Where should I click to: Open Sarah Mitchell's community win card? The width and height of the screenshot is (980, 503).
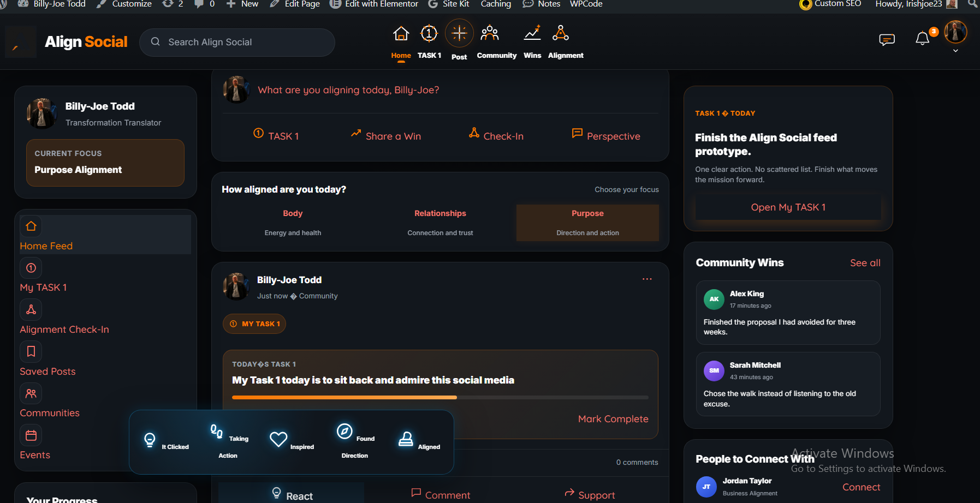[x=788, y=384]
